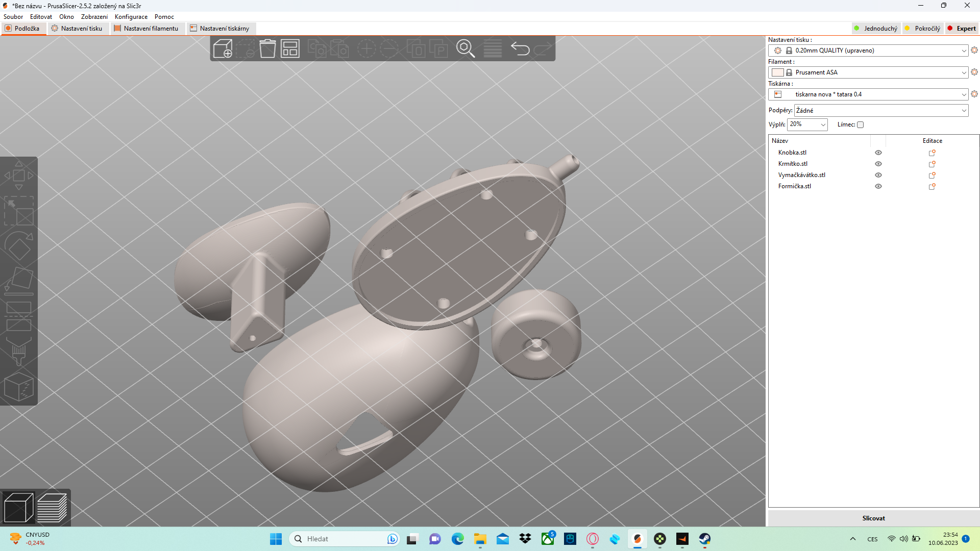This screenshot has height=551, width=980.
Task: Click the edit icon for Krmítko.stl
Action: [932, 164]
